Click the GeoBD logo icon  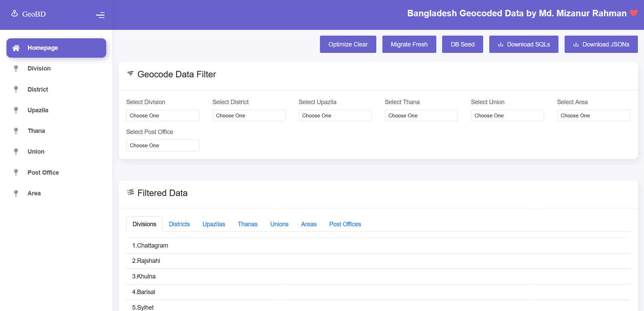click(x=14, y=13)
